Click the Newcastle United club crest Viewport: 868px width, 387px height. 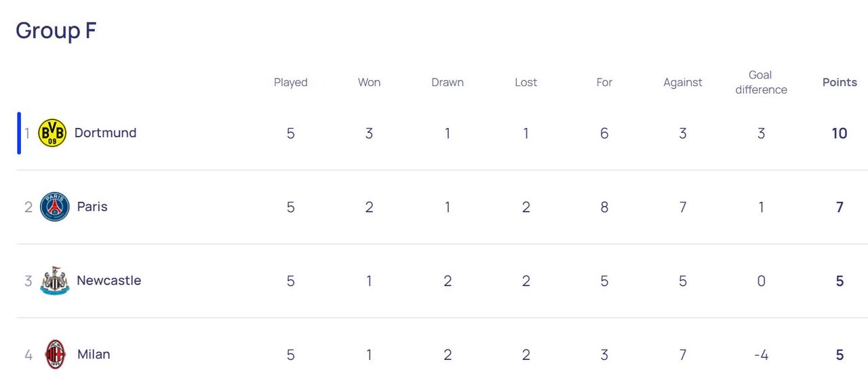55,281
